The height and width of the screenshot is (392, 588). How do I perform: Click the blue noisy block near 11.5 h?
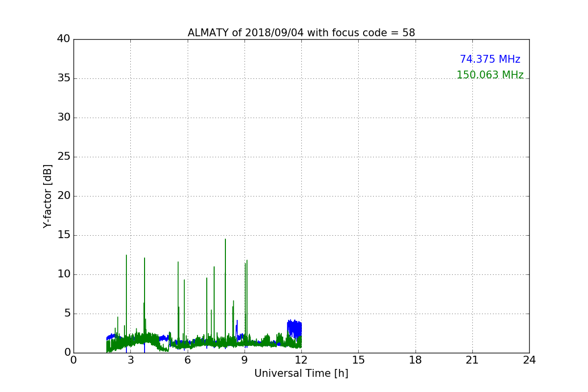[294, 329]
